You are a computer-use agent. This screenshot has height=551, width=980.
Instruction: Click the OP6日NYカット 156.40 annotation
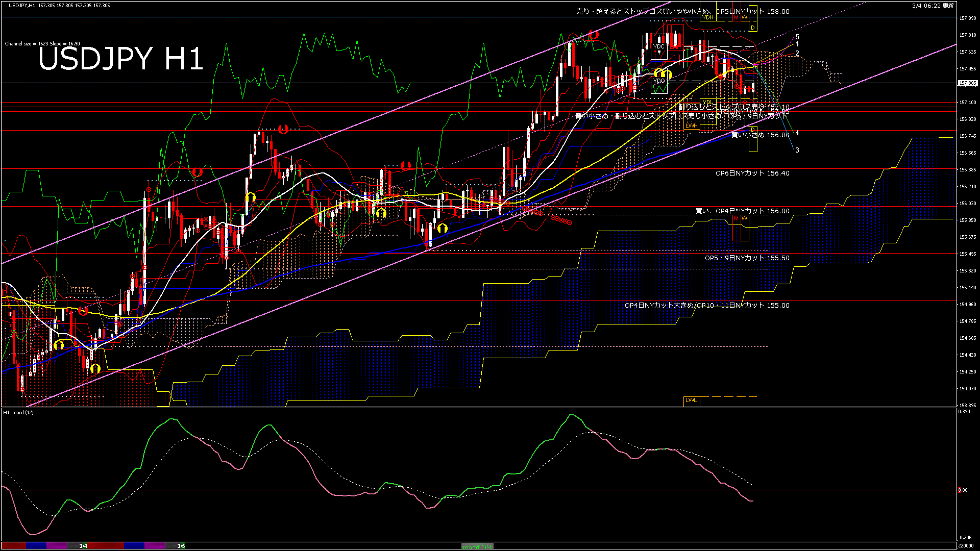(752, 173)
